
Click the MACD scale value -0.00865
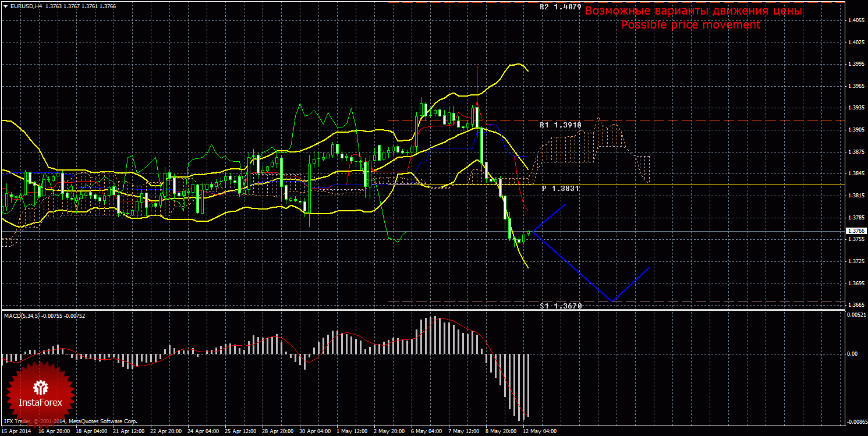(x=856, y=421)
